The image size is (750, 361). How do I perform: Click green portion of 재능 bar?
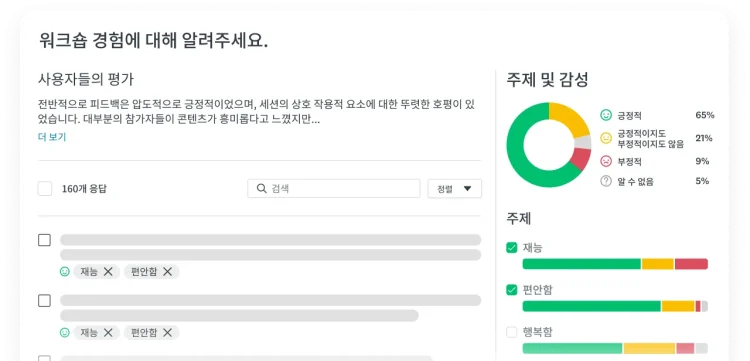582,264
